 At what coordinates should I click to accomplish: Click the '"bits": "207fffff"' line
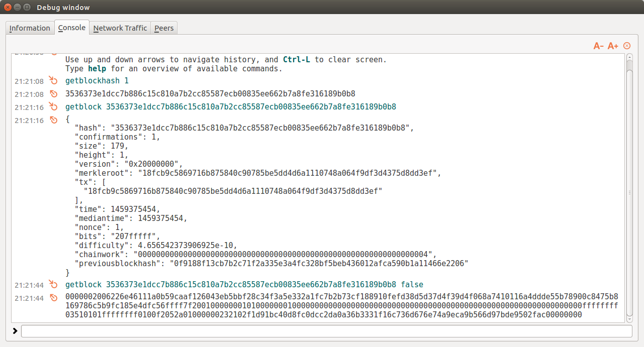click(x=118, y=237)
